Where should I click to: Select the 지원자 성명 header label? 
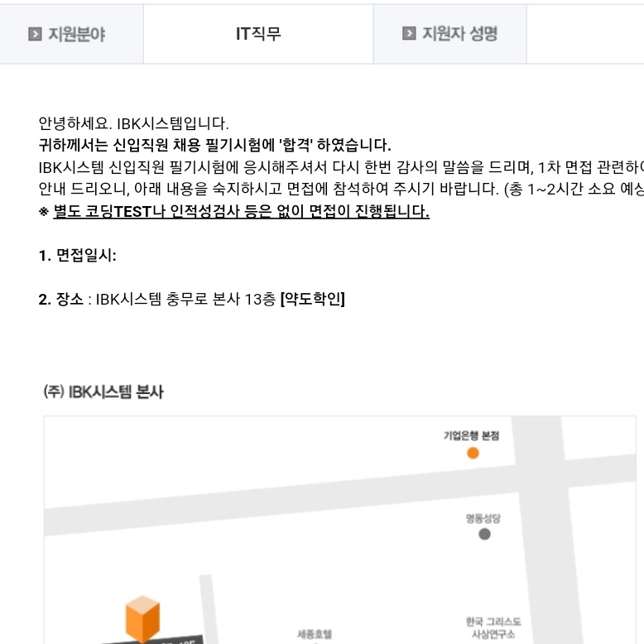[460, 34]
